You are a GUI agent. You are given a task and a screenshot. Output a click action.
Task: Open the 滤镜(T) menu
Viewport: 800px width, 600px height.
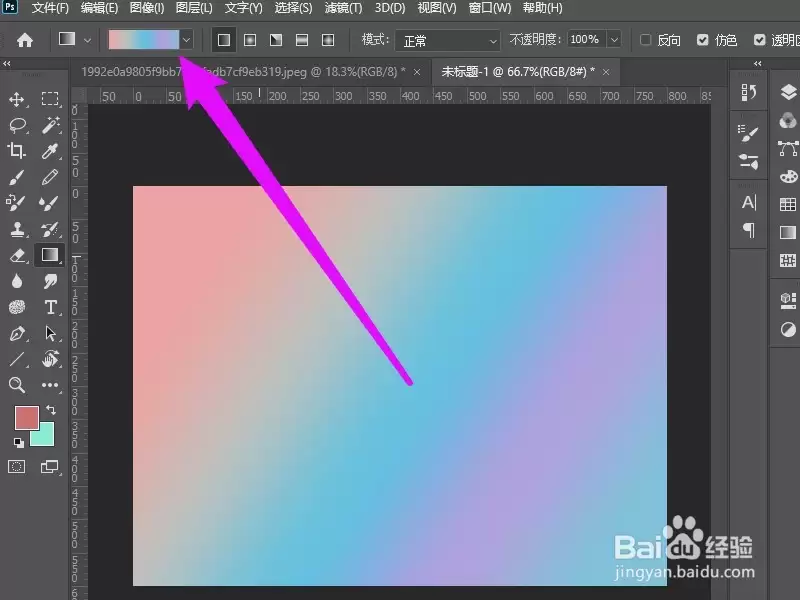coord(343,8)
